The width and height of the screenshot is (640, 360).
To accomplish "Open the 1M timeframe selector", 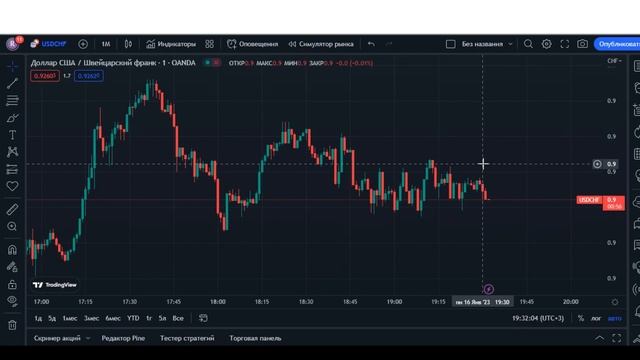I will click(106, 44).
